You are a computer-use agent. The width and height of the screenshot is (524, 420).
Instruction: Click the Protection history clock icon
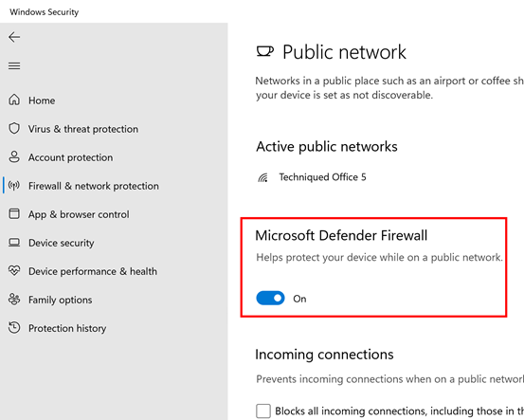pos(14,328)
